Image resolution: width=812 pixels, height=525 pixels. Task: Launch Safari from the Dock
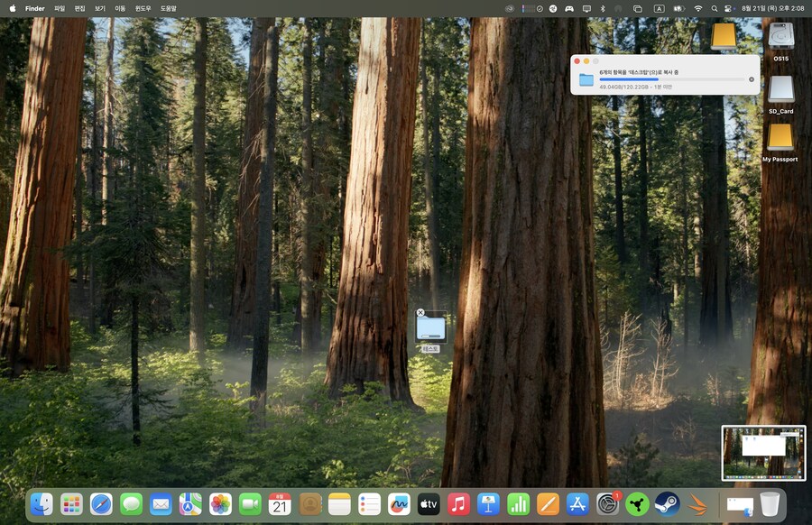click(101, 503)
